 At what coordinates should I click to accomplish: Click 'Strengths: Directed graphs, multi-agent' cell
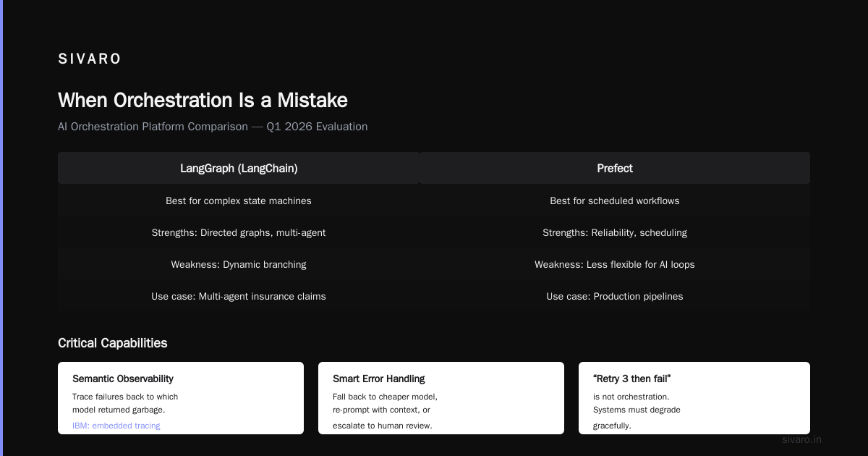click(x=239, y=232)
